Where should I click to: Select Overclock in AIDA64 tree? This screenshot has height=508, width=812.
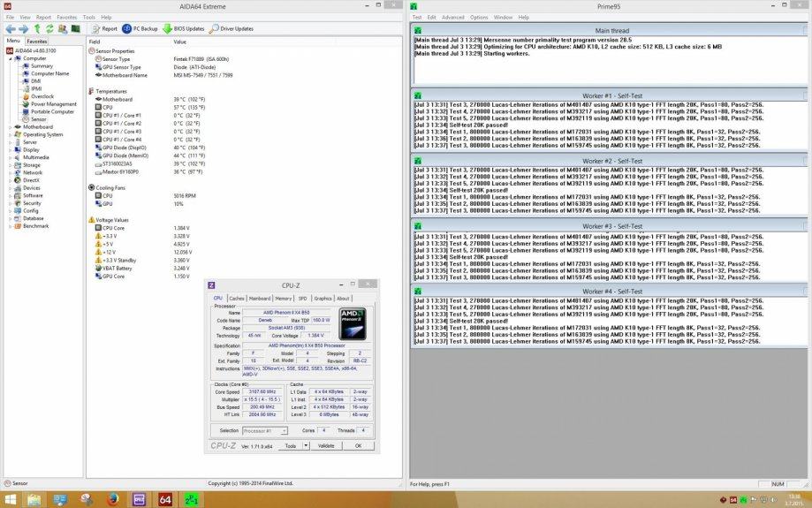click(42, 96)
